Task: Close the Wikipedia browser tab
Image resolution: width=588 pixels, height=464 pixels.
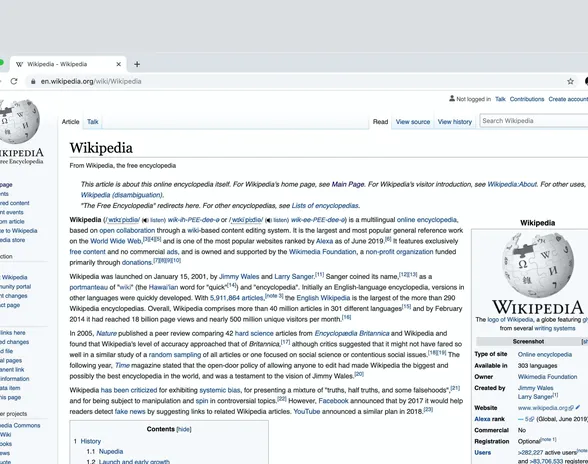Action: coord(118,64)
